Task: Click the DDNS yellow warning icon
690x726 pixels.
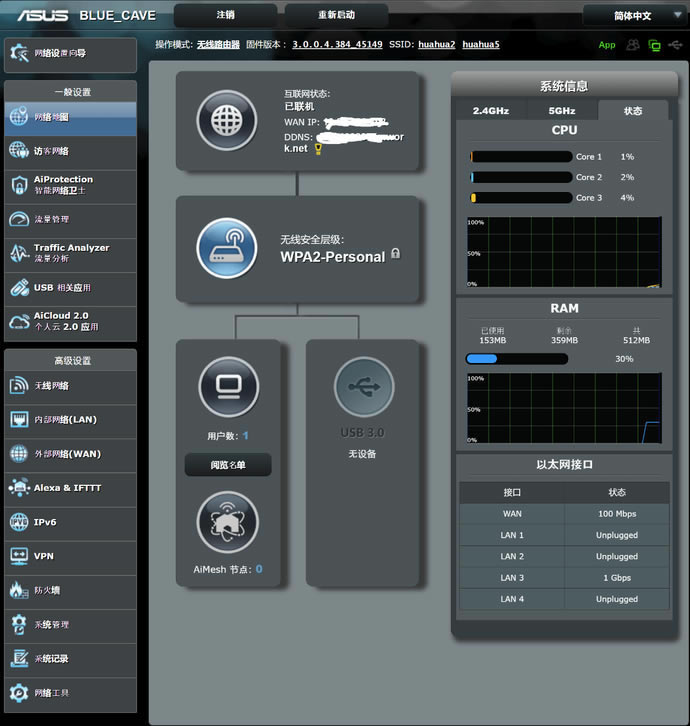Action: pos(318,148)
